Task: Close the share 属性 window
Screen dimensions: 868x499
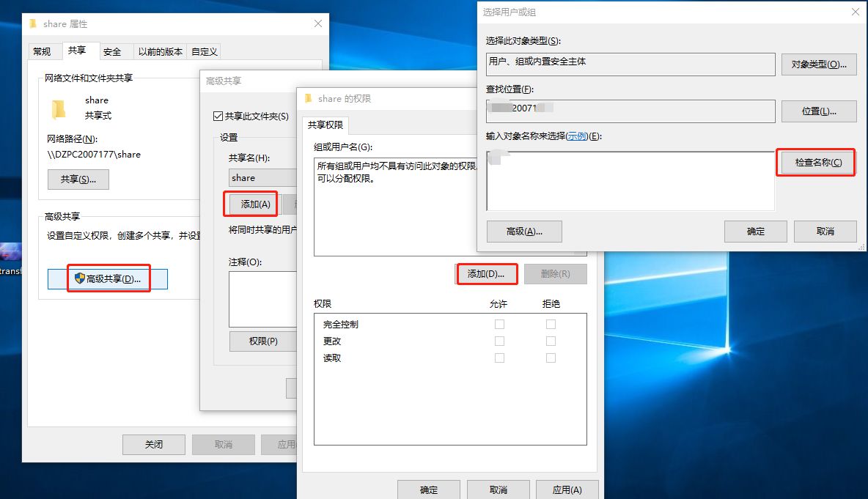Action: pos(317,23)
